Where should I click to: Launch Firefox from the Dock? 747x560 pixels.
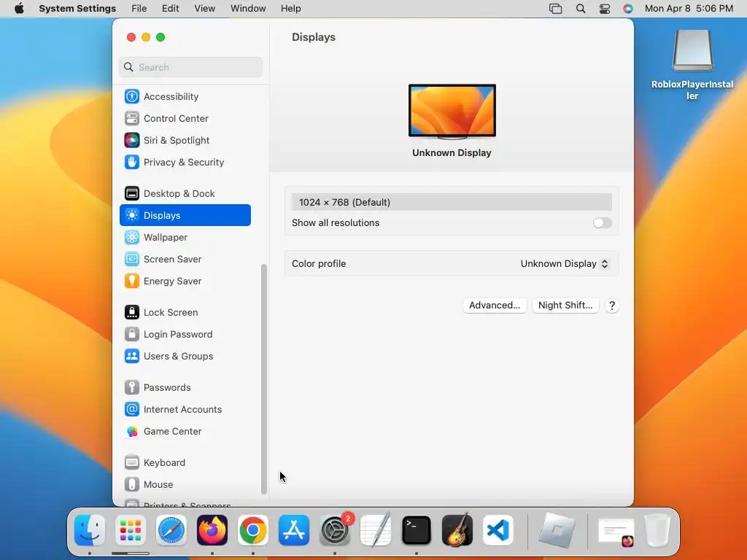[212, 530]
